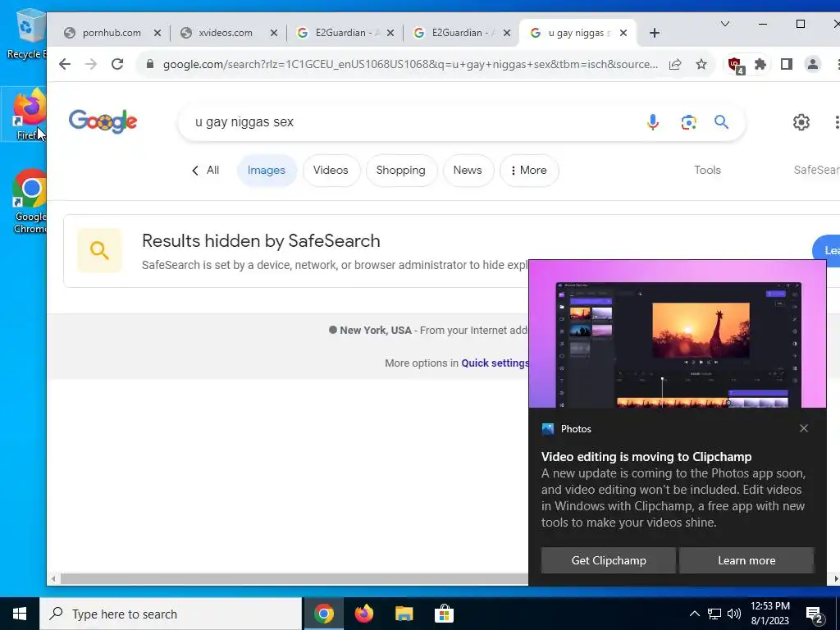
Task: Close the pornhub.com tab
Action: pyautogui.click(x=157, y=33)
